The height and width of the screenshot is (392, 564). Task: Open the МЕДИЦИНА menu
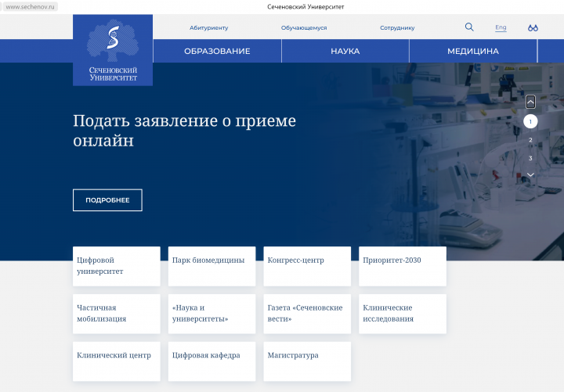[473, 51]
